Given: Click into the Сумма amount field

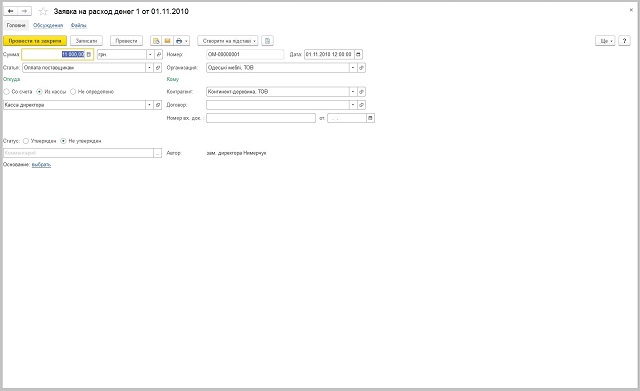Looking at the screenshot, I should [53, 54].
